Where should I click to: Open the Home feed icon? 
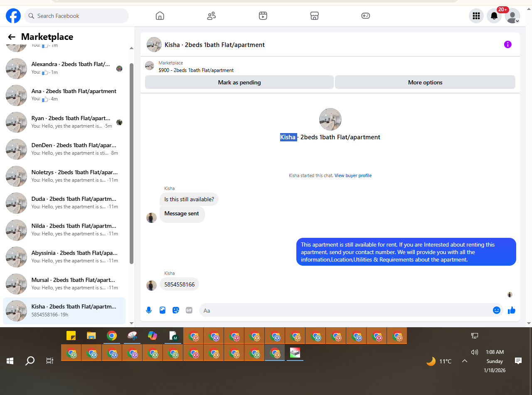click(x=160, y=16)
